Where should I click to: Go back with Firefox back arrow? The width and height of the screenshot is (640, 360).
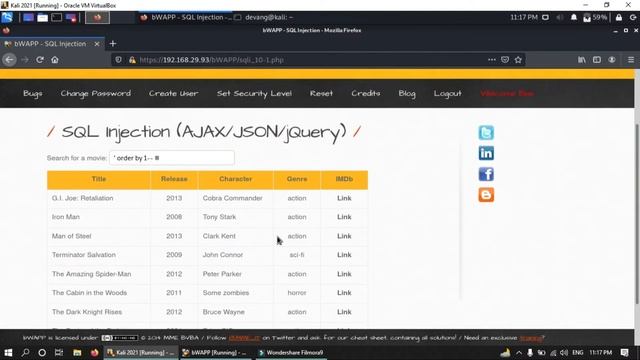tap(9, 60)
